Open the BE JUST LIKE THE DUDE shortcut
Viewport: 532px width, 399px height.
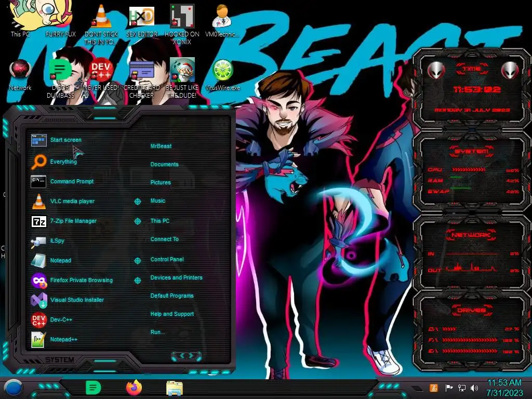[x=182, y=78]
